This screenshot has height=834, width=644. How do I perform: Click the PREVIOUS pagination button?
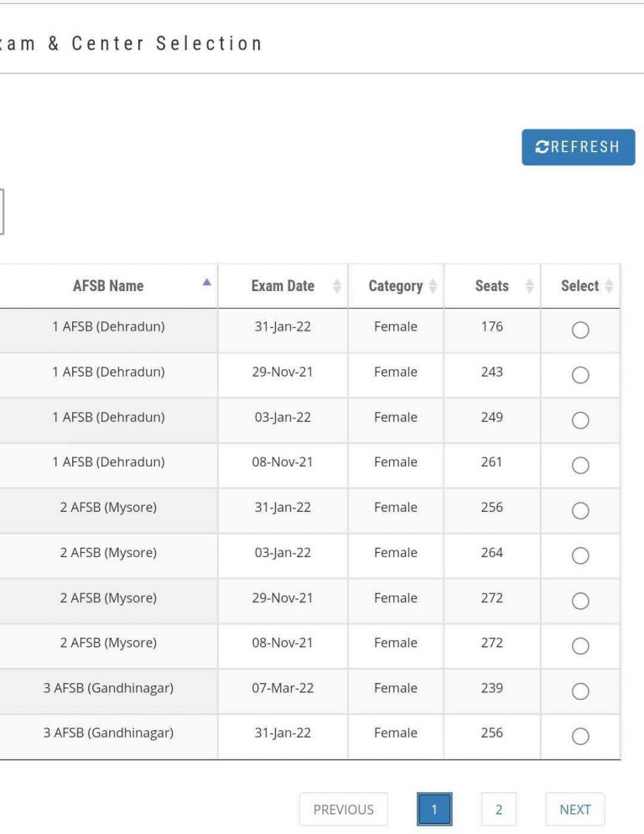(x=343, y=810)
